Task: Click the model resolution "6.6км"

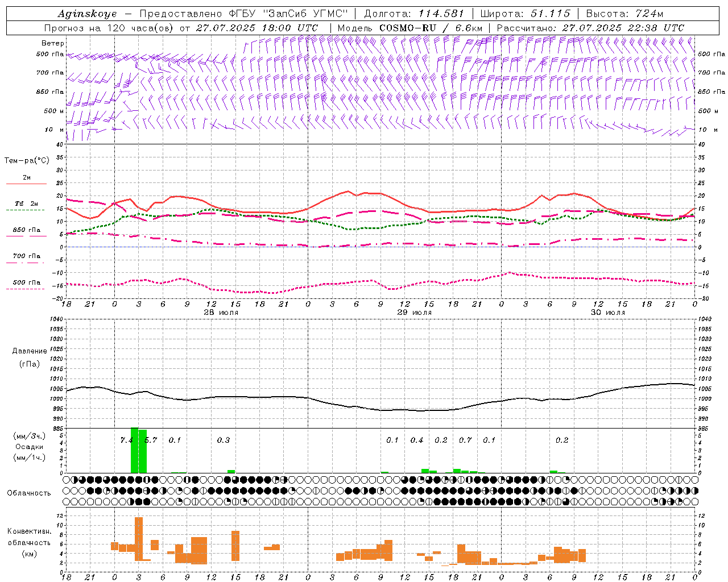Action: 469,27
